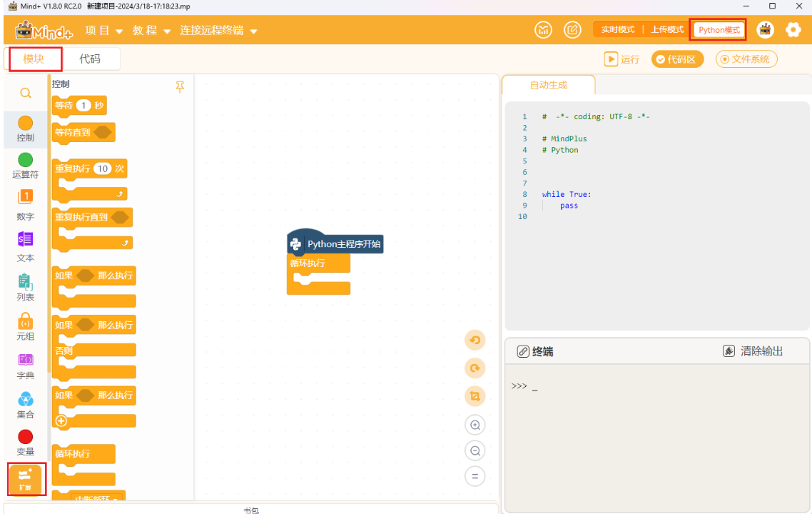Open the 扩展 extensions button
812x514 pixels.
point(26,479)
